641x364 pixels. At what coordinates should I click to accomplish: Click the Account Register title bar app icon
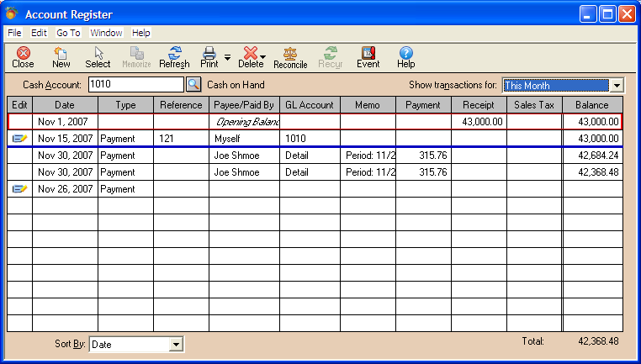pyautogui.click(x=12, y=14)
